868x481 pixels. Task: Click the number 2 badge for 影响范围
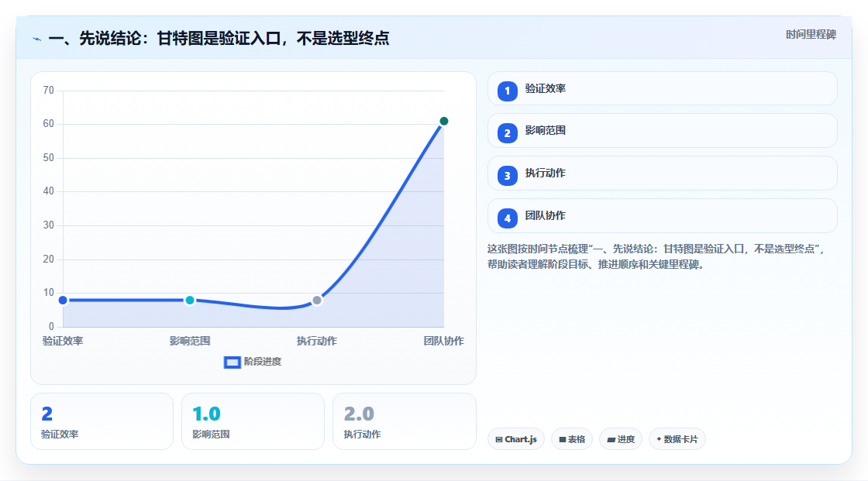(507, 133)
